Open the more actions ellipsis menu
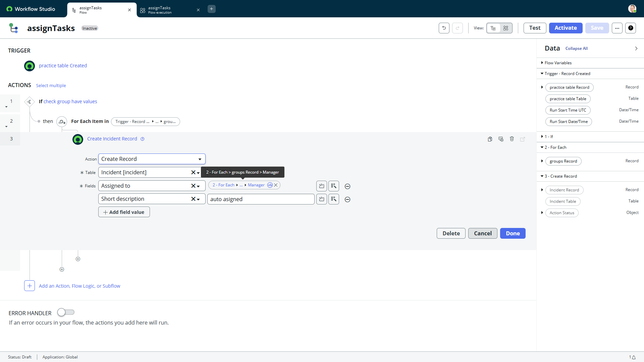Screen dimensions: 644x362 point(617,28)
